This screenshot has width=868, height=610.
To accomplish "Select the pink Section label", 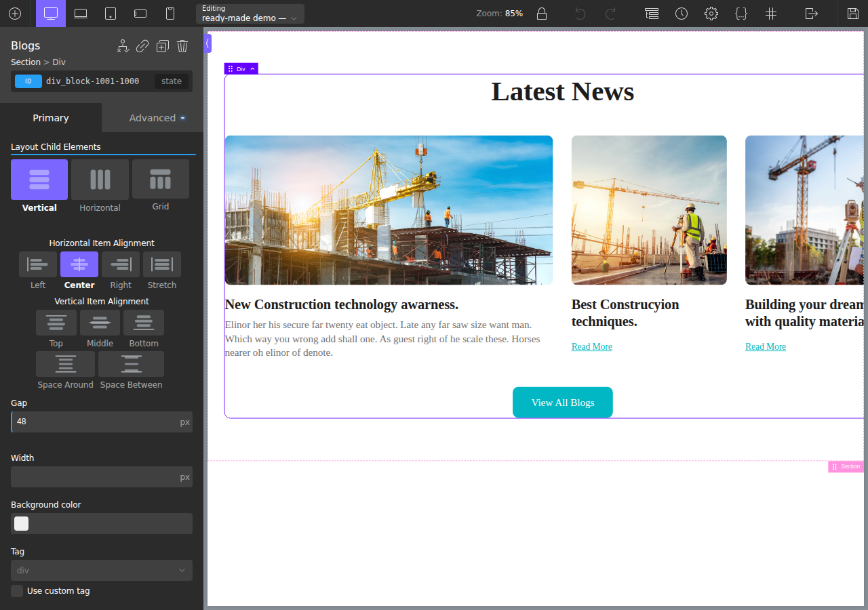I will [846, 466].
